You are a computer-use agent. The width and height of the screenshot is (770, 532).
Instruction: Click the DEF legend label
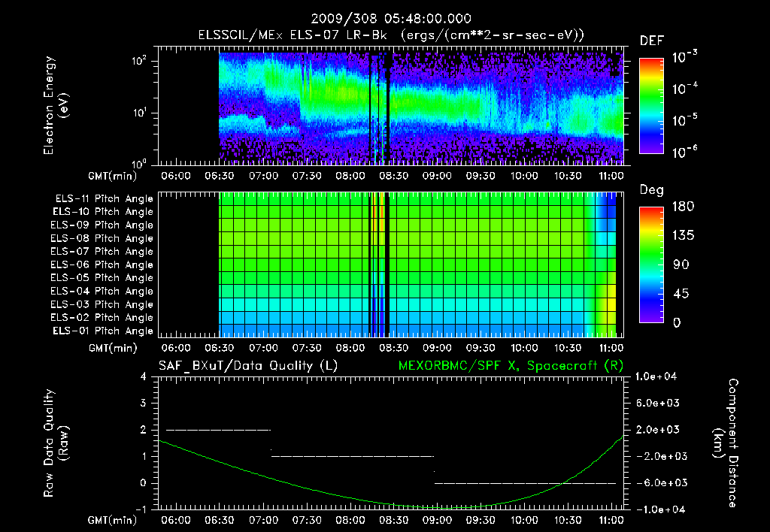click(x=652, y=41)
